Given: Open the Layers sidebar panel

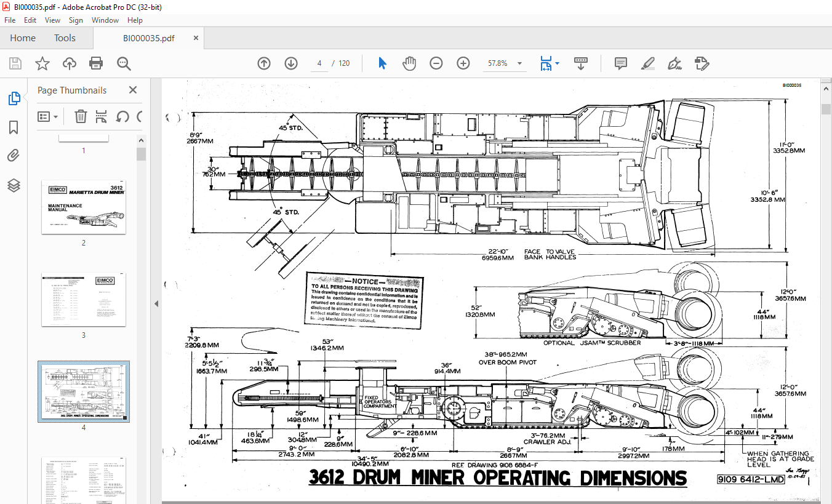Looking at the screenshot, I should click(x=14, y=185).
